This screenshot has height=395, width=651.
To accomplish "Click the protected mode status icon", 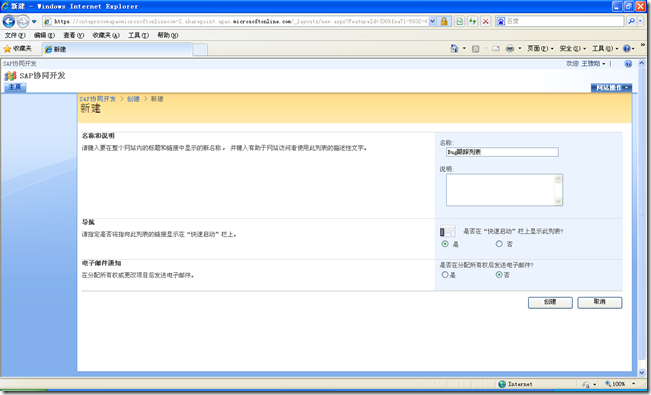I will tap(586, 384).
